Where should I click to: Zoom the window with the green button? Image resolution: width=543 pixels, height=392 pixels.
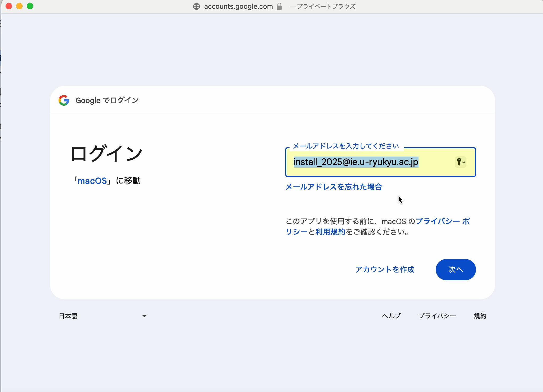[30, 6]
